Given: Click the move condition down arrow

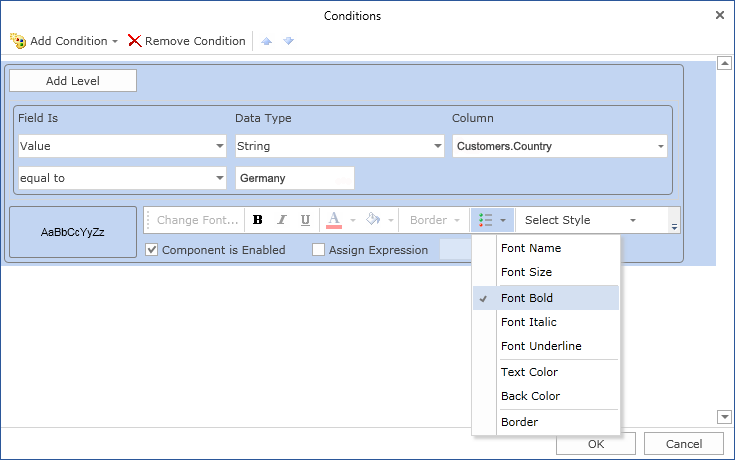Looking at the screenshot, I should tap(288, 41).
